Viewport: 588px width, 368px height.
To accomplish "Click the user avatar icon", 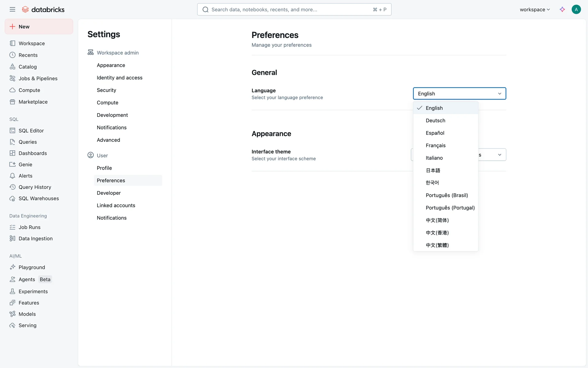I will 576,10.
